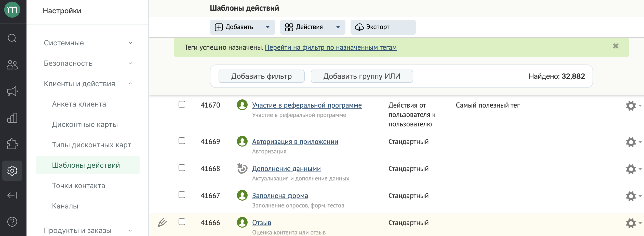Tick the checkbox for row 41669
Image resolution: width=644 pixels, height=236 pixels.
pos(182,141)
